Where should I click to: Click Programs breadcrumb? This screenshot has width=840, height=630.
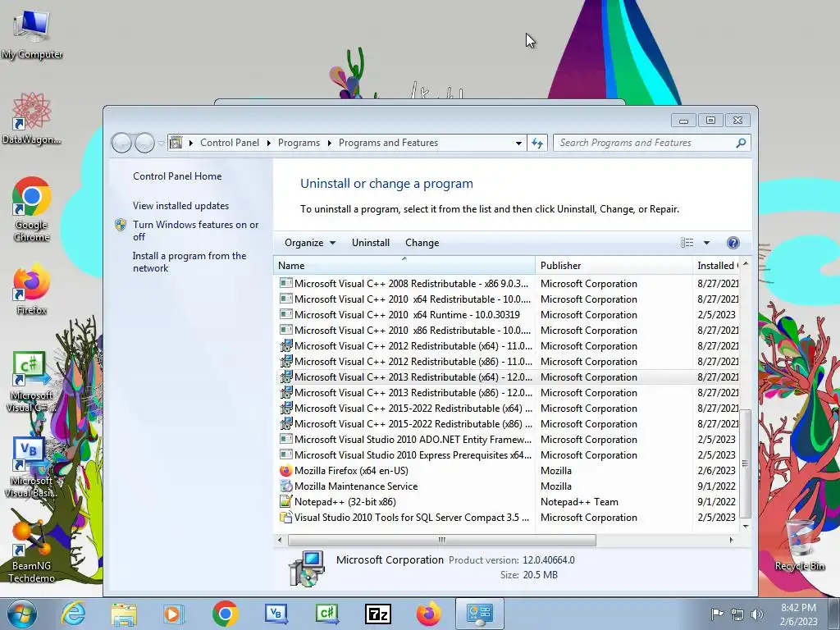point(299,143)
